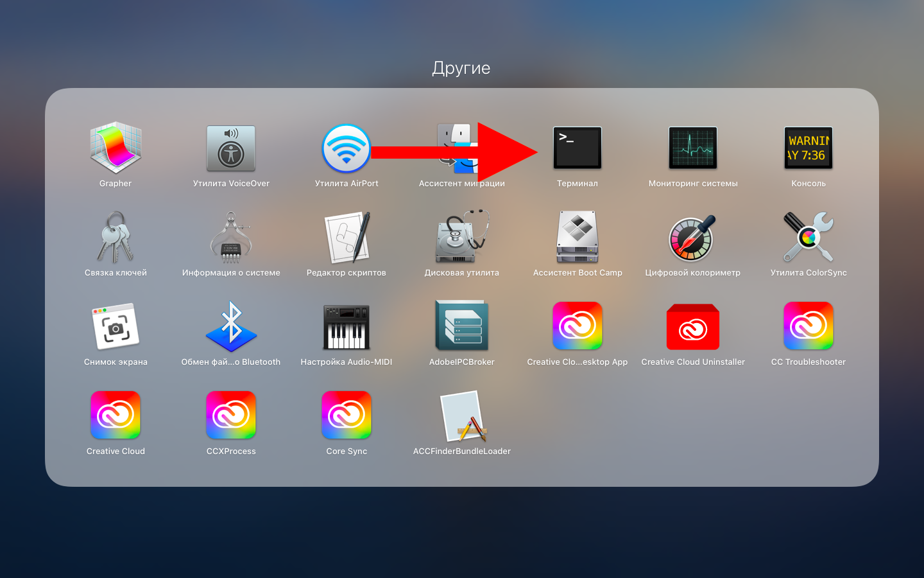The width and height of the screenshot is (924, 578).
Task: Launch Bluetooth file exchange app
Action: click(231, 326)
